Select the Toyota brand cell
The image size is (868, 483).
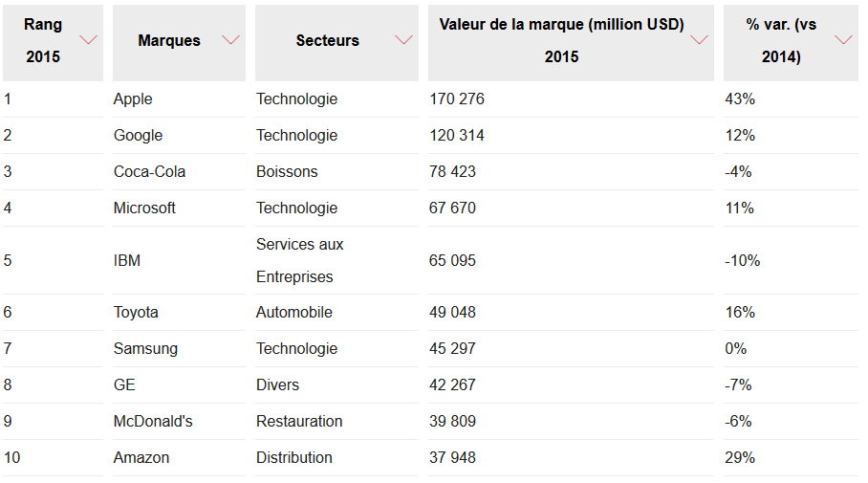136,313
